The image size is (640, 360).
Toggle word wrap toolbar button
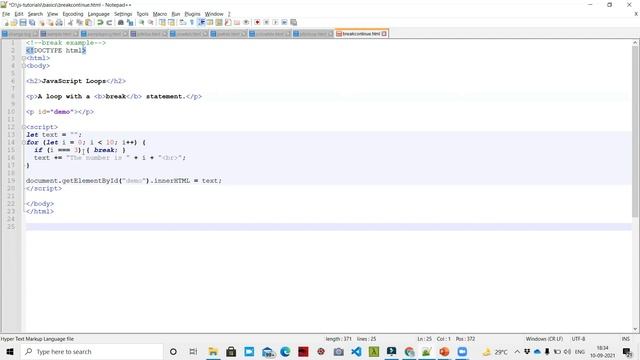coord(182,22)
